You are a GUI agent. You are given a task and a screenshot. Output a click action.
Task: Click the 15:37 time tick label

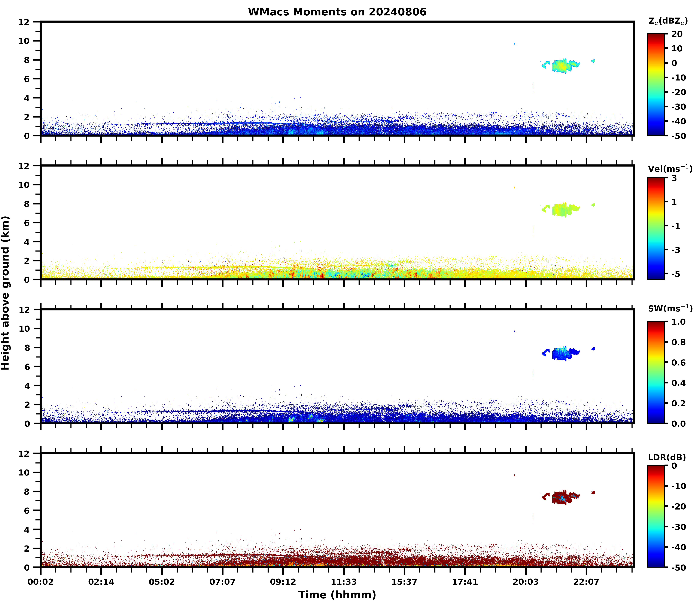click(404, 582)
